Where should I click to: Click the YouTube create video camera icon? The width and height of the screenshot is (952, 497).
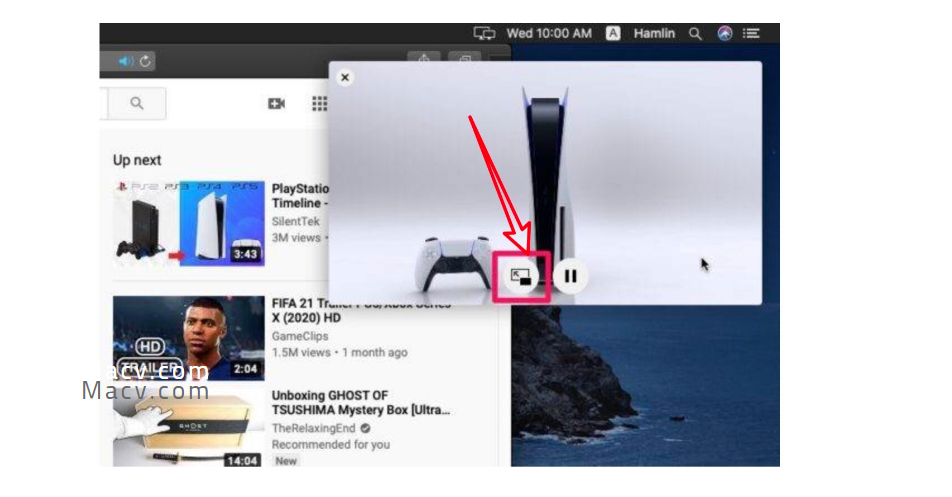[x=276, y=104]
